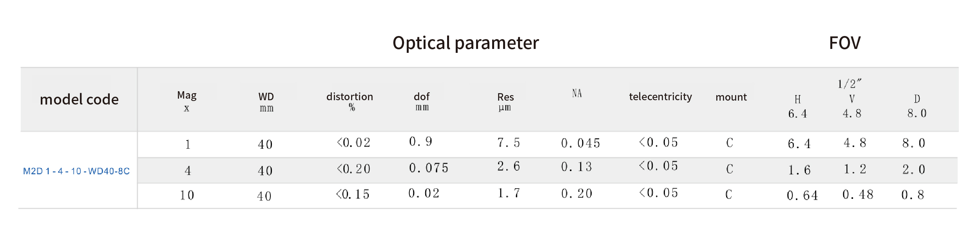Click the magnification value 10 cell
This screenshot has width=980, height=229.
[187, 195]
